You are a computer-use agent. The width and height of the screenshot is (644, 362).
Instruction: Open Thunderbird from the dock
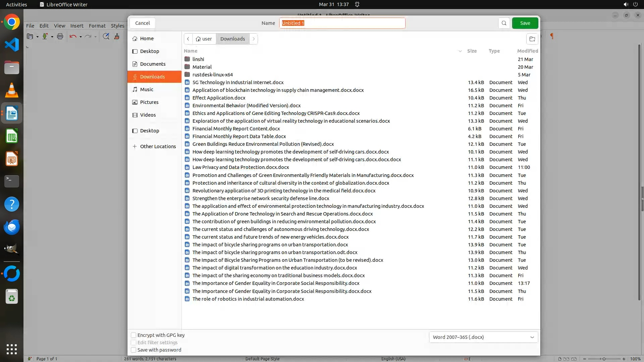point(12,227)
